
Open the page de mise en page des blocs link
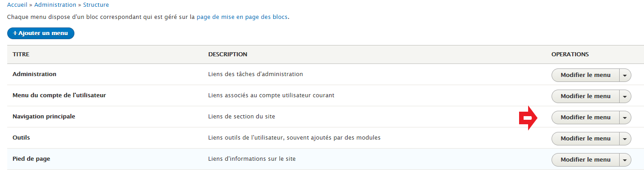tap(242, 17)
